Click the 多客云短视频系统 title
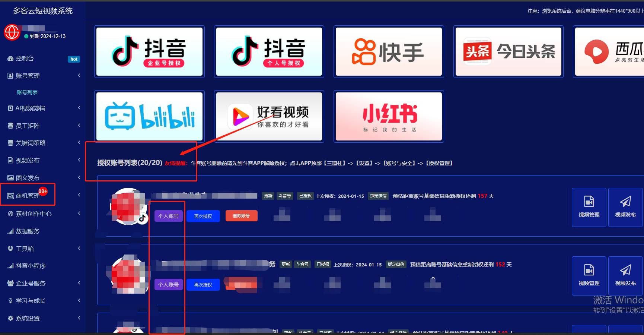This screenshot has height=335, width=644. click(43, 11)
